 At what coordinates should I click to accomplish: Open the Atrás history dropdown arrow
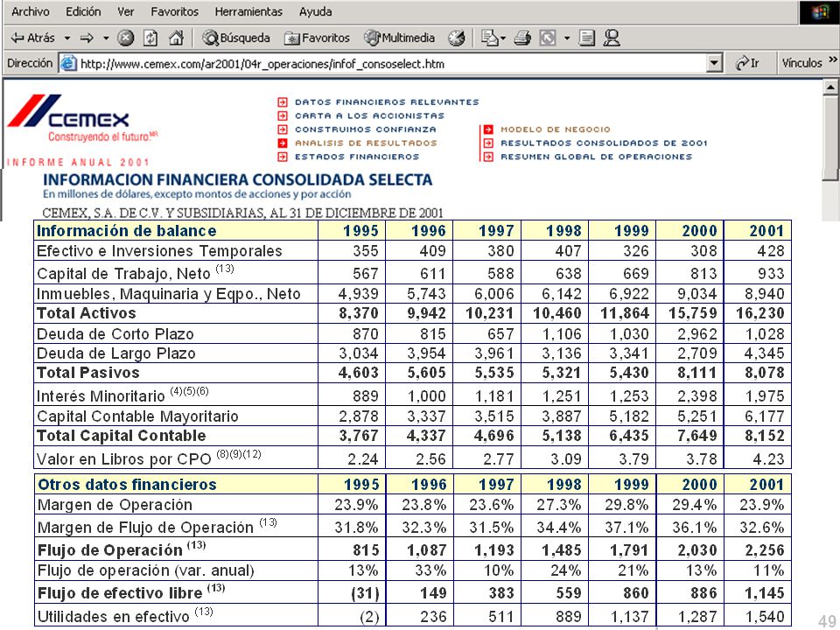pyautogui.click(x=67, y=38)
